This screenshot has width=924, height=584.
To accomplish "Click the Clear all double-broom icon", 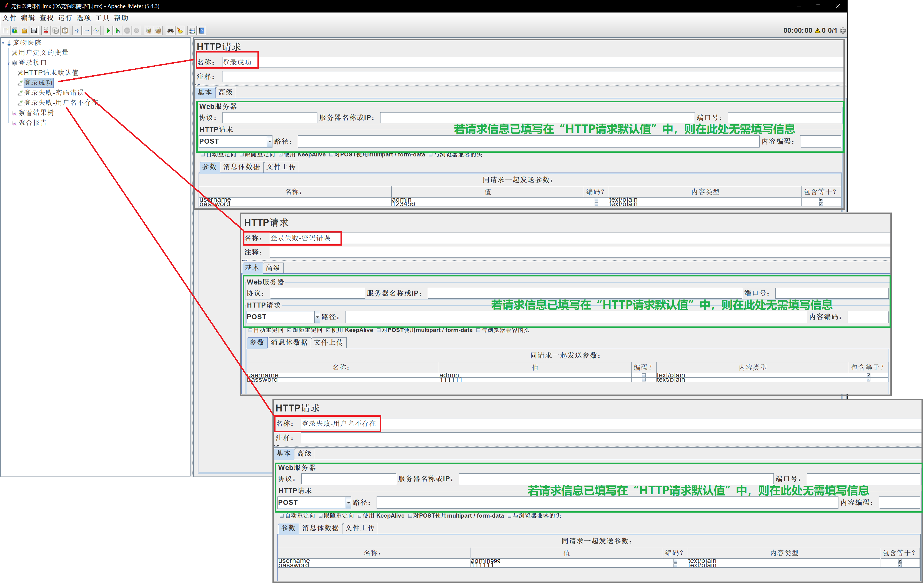I will 158,31.
